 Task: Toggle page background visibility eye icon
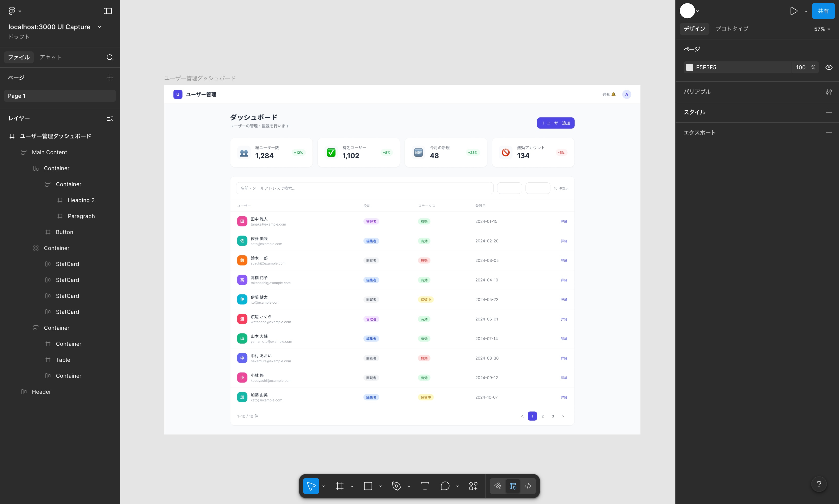[x=829, y=67]
